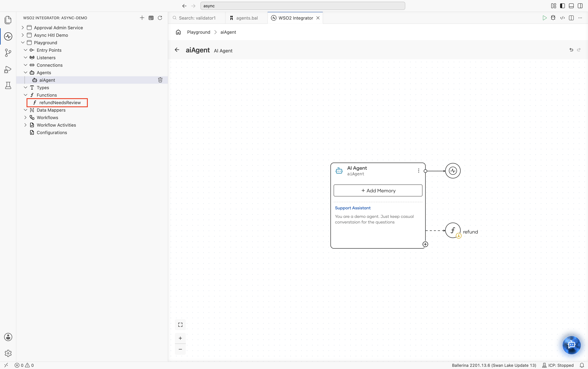Open the Accounts icon

pyautogui.click(x=8, y=337)
